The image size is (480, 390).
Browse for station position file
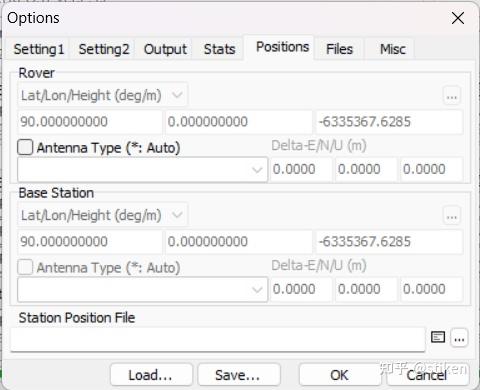tap(459, 339)
